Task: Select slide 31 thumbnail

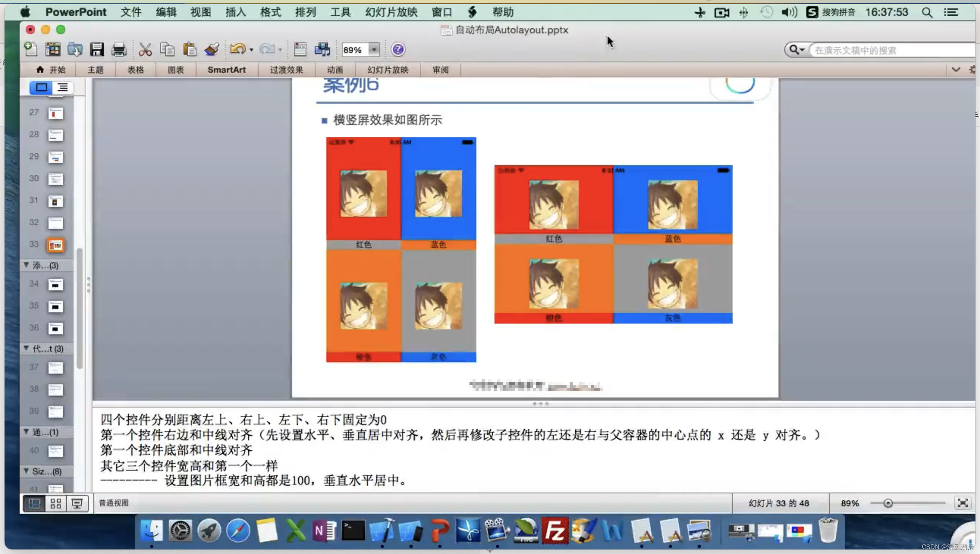Action: [55, 201]
